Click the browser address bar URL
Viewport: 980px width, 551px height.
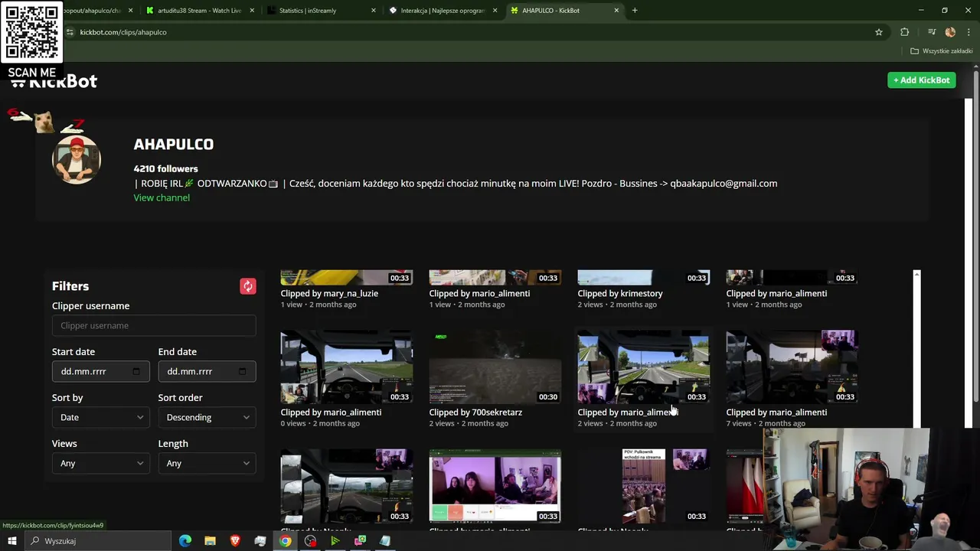coord(123,32)
